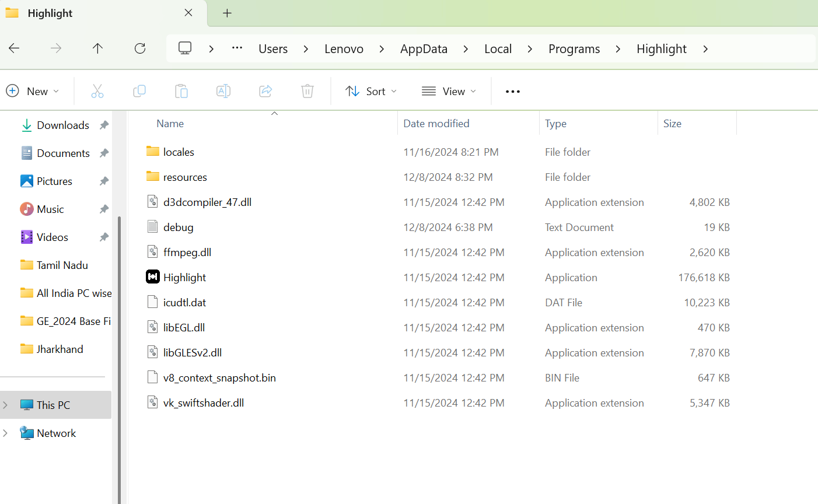Click the Cut scissors icon
Viewport: 818px width, 504px height.
click(x=97, y=91)
